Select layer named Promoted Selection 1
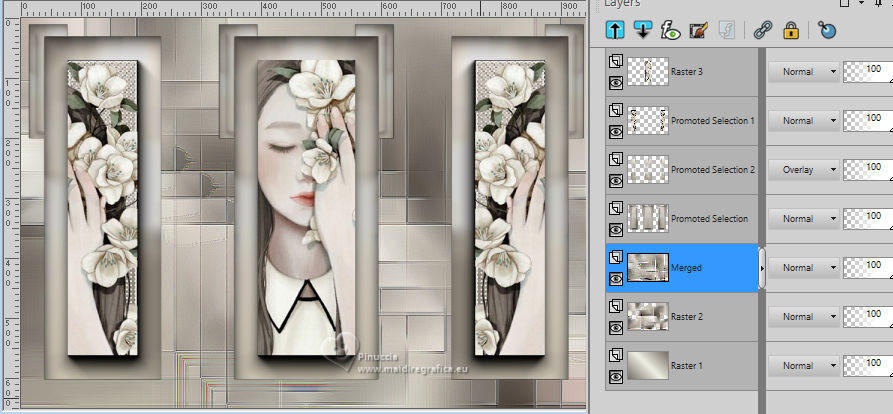Screen dimensions: 893x414 pyautogui.click(x=712, y=121)
